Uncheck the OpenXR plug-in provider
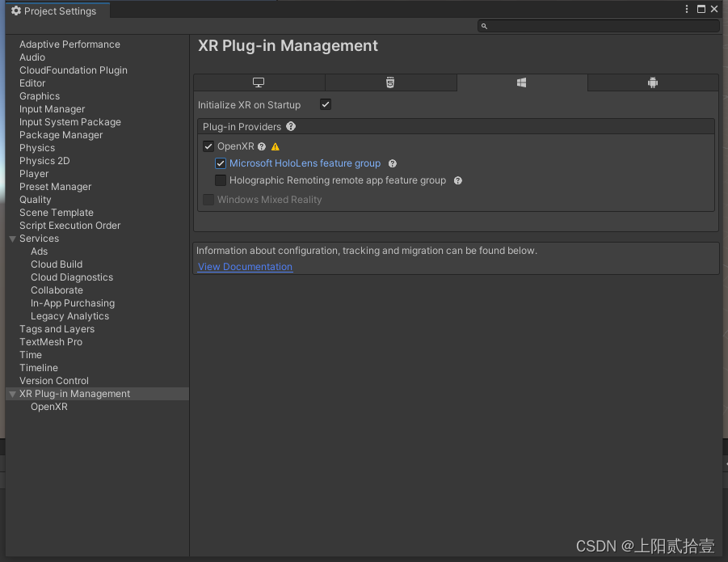 point(208,146)
